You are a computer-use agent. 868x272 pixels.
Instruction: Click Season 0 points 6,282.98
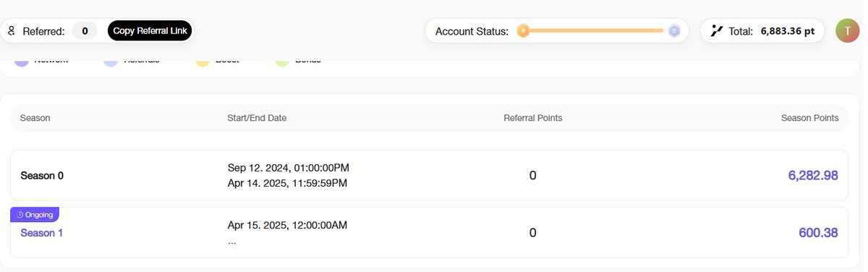click(813, 175)
